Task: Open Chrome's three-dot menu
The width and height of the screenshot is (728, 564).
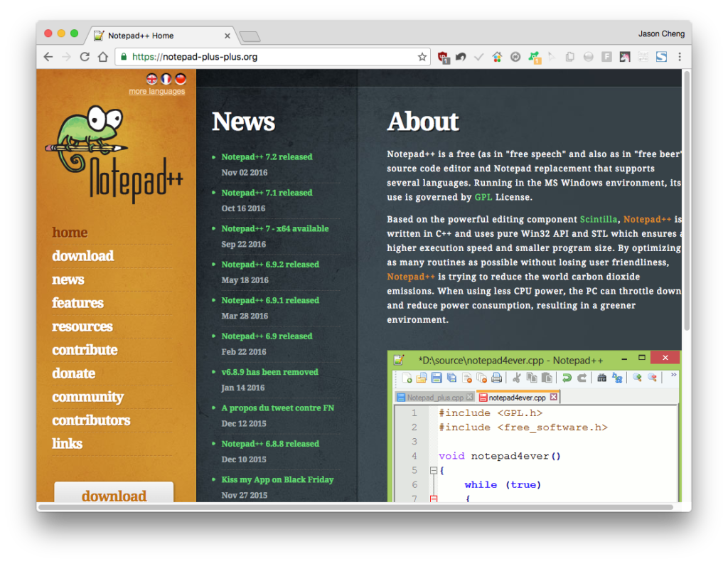Action: 680,57
